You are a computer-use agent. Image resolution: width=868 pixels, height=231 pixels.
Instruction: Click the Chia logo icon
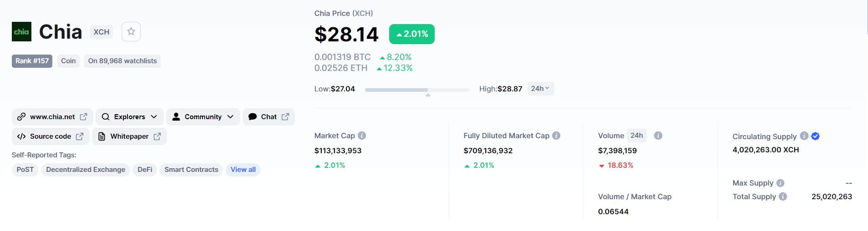click(x=21, y=32)
